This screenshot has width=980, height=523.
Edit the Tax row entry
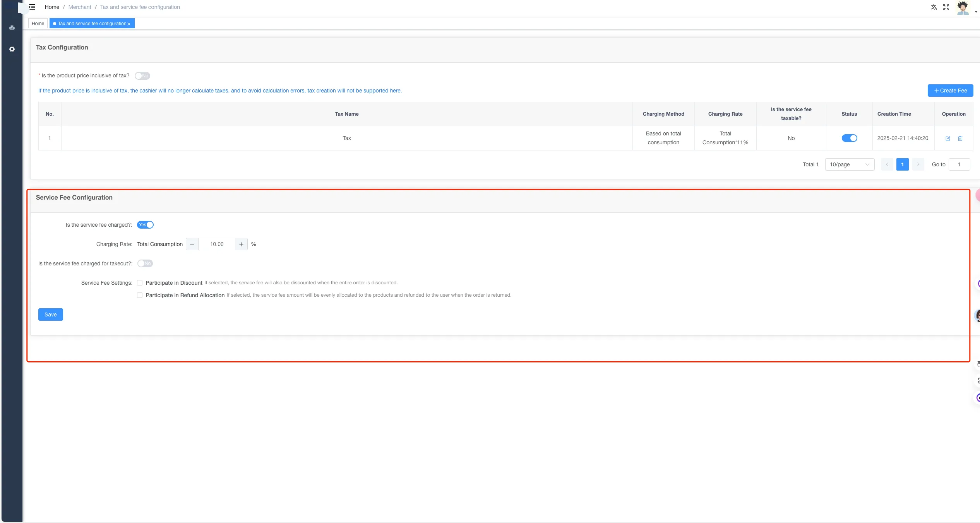point(948,138)
